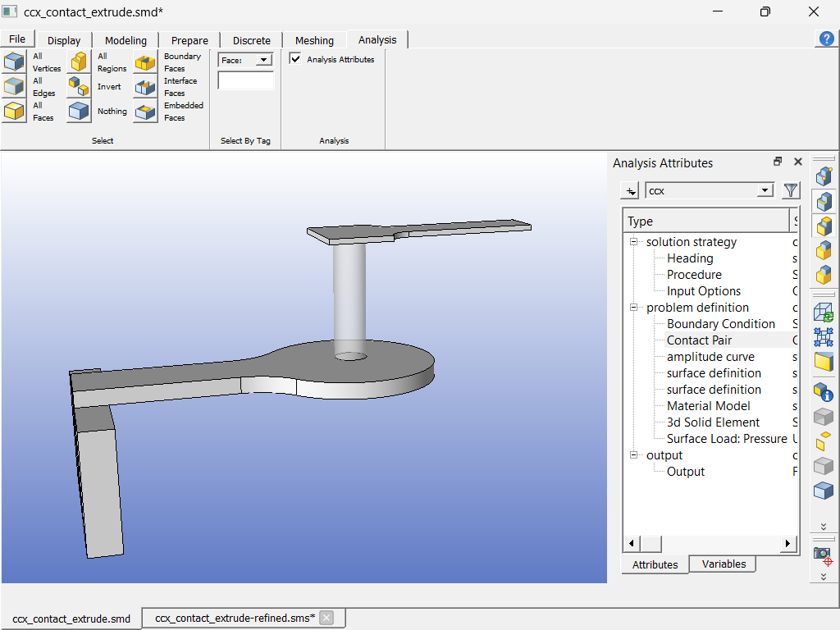Switch to ccx_contact_extrude-refined.sms tab
This screenshot has width=840, height=630.
coord(235,619)
